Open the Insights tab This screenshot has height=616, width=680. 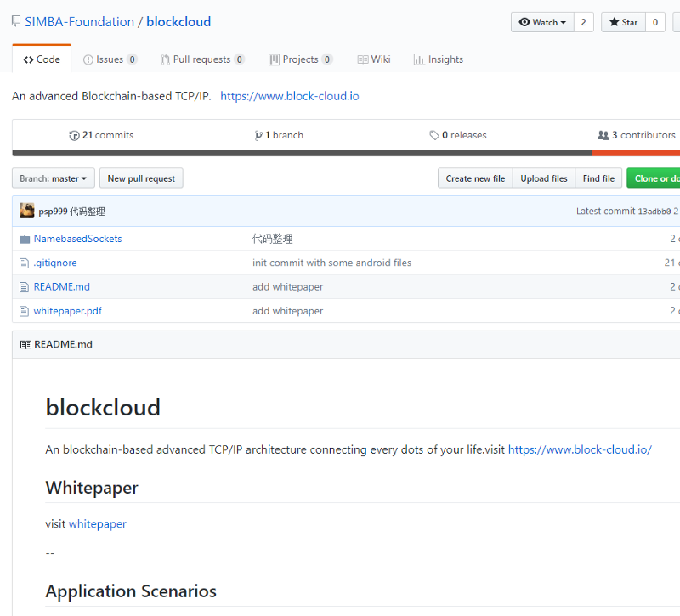point(439,59)
